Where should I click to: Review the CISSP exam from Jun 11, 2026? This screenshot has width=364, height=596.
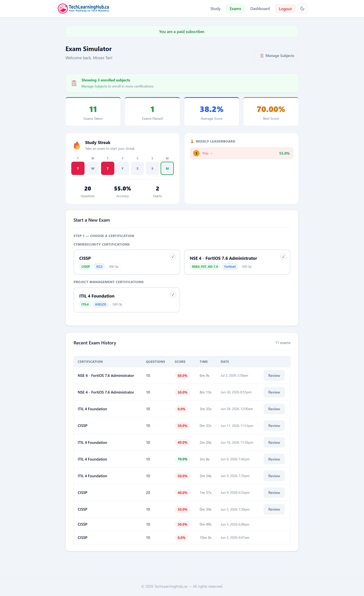274,426
